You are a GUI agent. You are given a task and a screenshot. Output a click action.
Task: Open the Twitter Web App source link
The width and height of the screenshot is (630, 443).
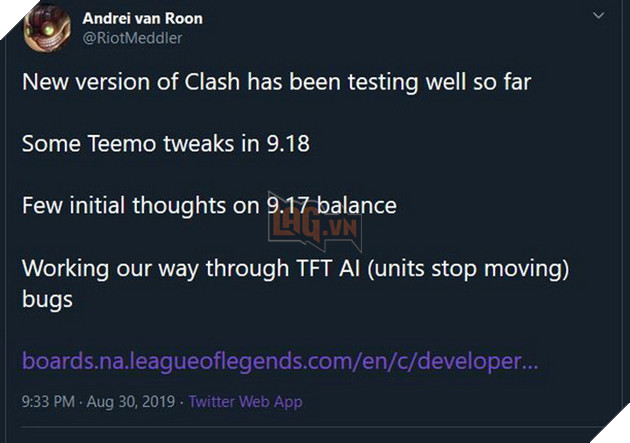click(245, 402)
